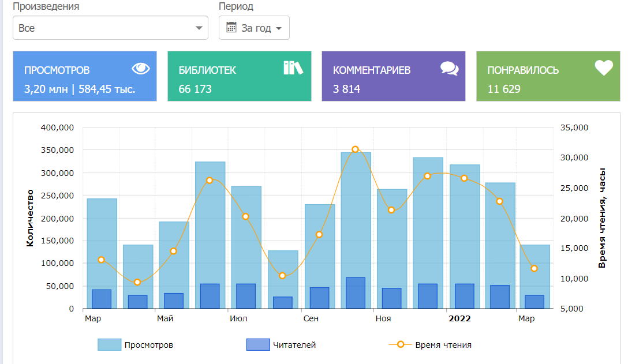Screen dimensions: 628x364
Task: Click the highest reading-time line peak marker
Action: pyautogui.click(x=356, y=149)
